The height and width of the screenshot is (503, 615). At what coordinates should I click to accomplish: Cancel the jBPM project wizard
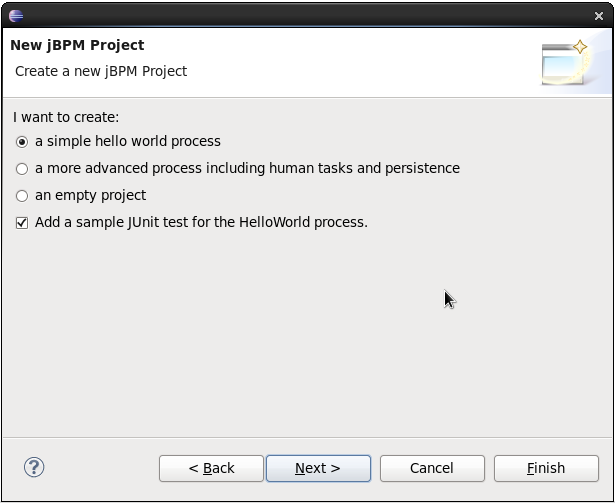432,468
